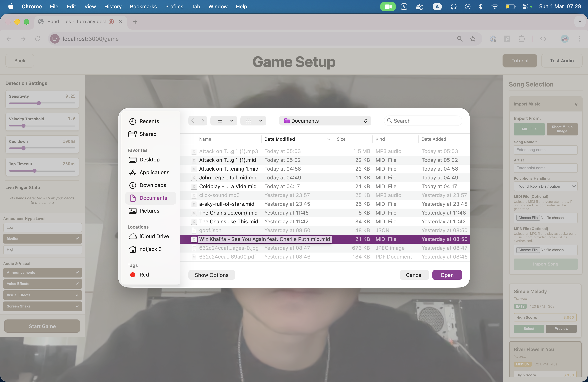Toggle Voice Effects option
Screen dimensions: 588x382
(x=42, y=284)
